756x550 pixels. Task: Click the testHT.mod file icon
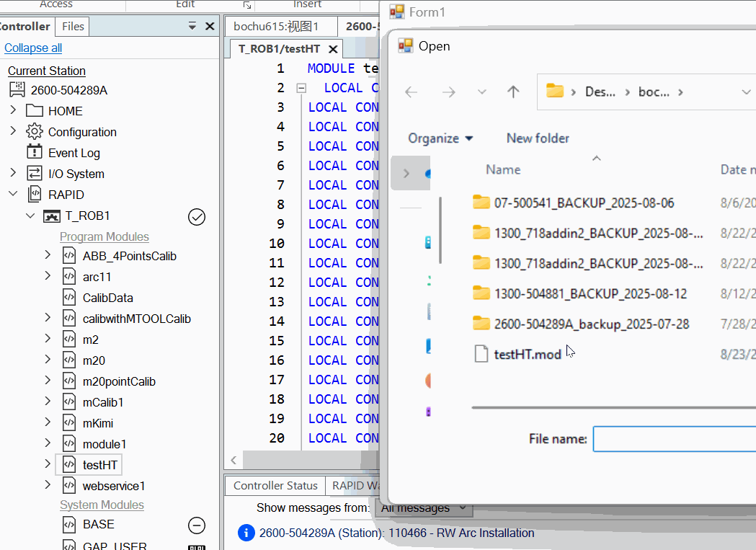481,354
